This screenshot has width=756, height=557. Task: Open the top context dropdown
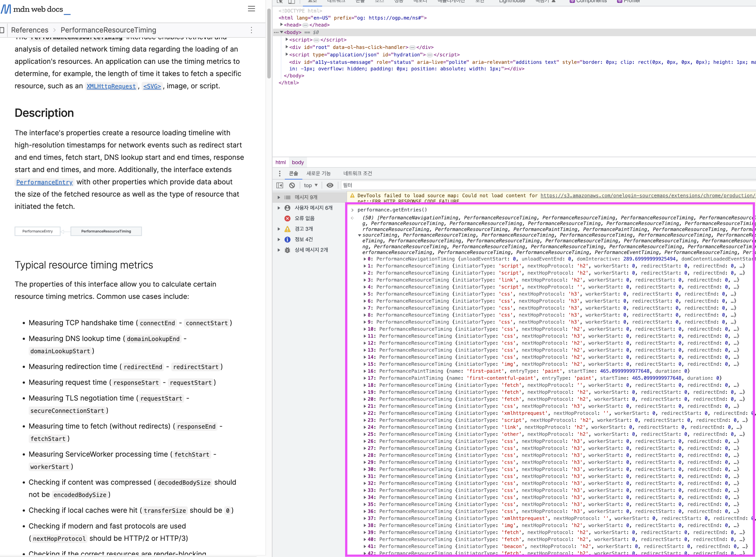click(311, 185)
